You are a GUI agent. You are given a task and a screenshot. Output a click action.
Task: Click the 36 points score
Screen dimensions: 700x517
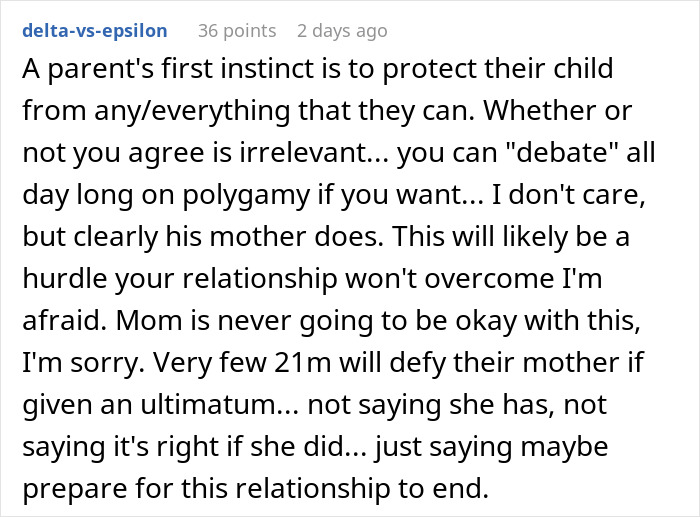click(x=235, y=31)
